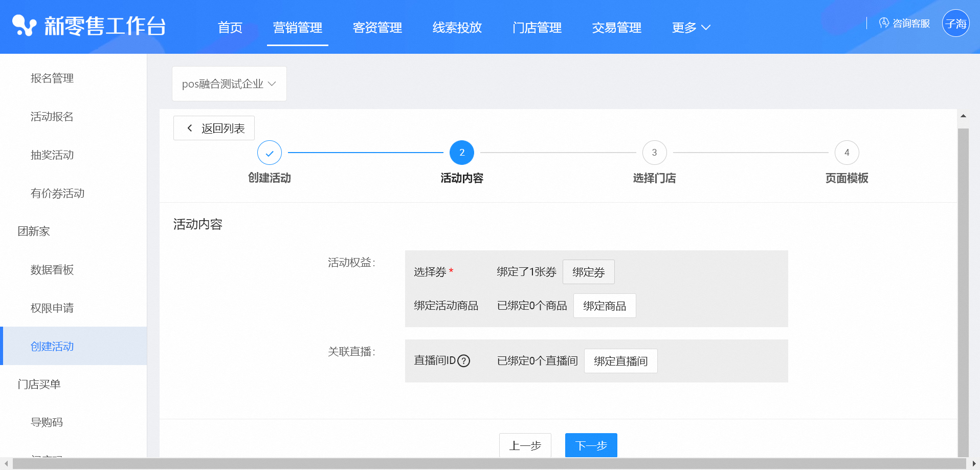Image resolution: width=980 pixels, height=470 pixels.
Task: Click the back arrow in 返回列表
Action: (190, 128)
